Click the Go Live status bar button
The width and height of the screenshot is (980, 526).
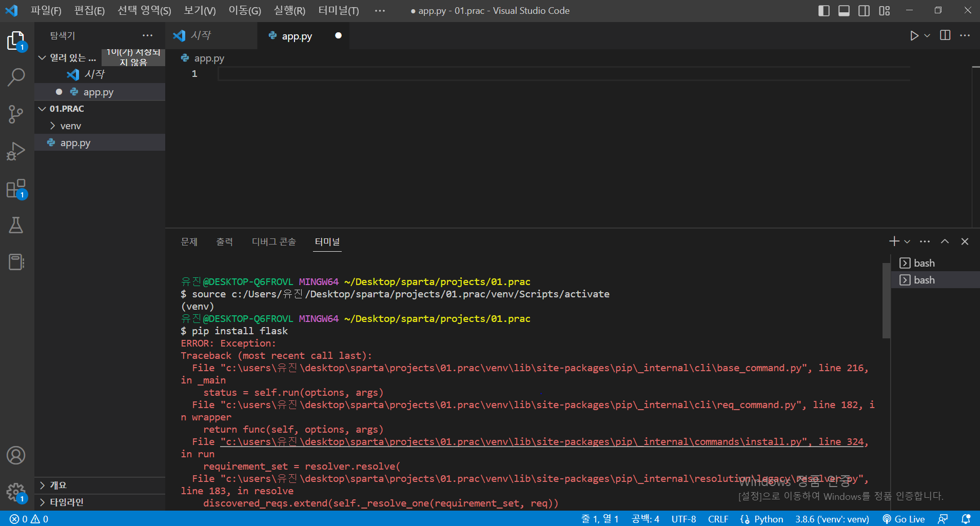tap(904, 519)
